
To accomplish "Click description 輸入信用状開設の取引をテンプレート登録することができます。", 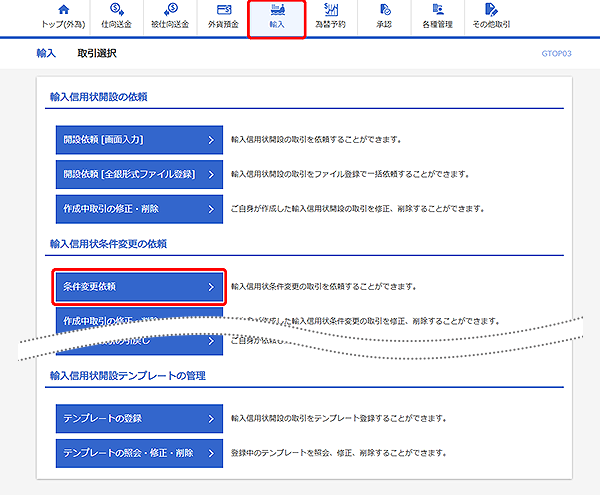I will point(339,418).
